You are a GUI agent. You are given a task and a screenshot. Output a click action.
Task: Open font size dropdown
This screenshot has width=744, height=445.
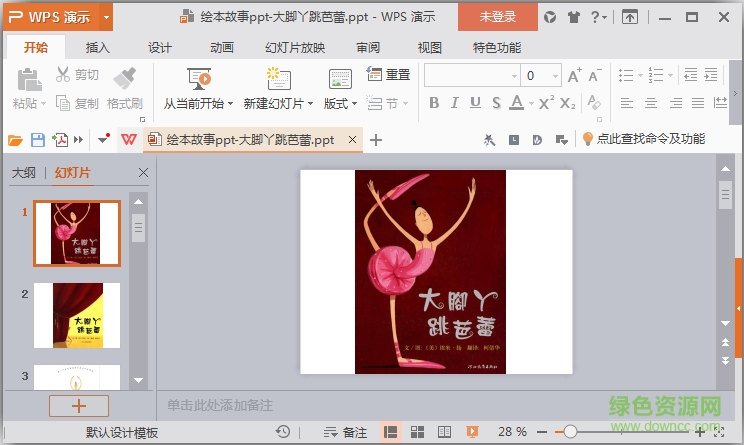pyautogui.click(x=555, y=76)
